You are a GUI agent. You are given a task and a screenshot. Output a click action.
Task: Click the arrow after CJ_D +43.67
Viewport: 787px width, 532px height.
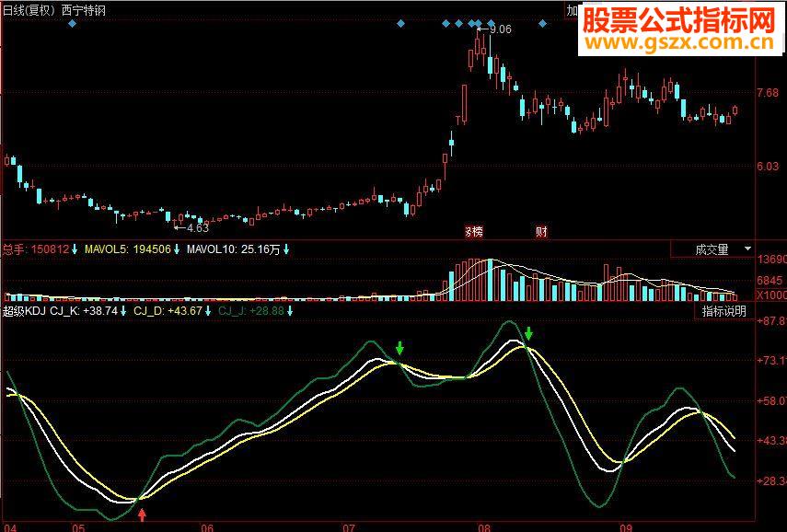[208, 311]
